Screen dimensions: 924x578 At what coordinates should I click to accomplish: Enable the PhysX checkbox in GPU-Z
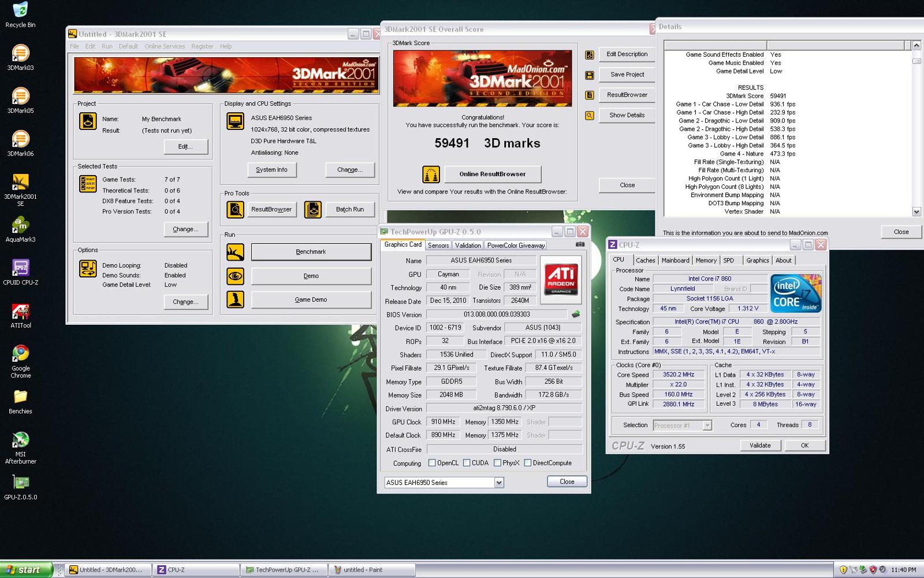coord(497,463)
